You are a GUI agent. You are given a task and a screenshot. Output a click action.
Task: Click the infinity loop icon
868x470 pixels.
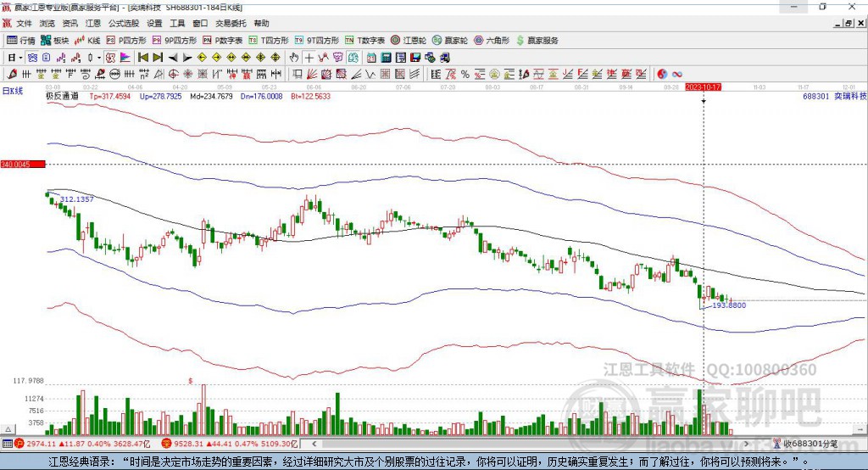(677, 74)
